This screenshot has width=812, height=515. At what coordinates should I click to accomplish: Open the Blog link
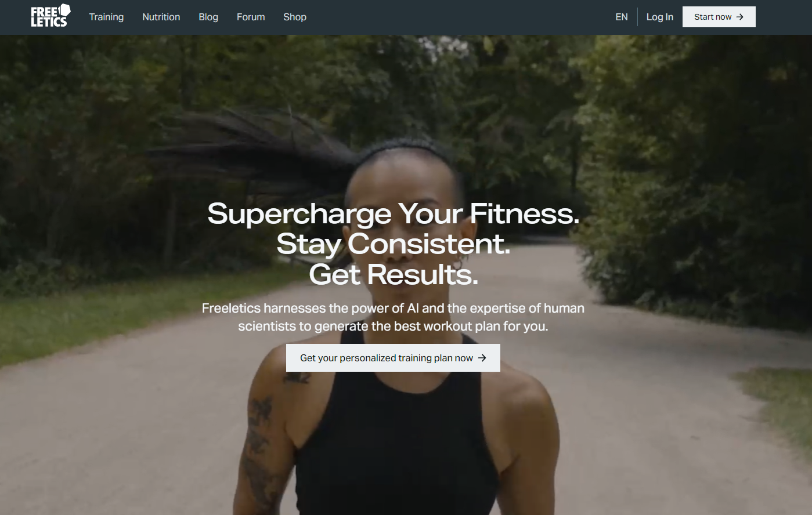click(208, 17)
